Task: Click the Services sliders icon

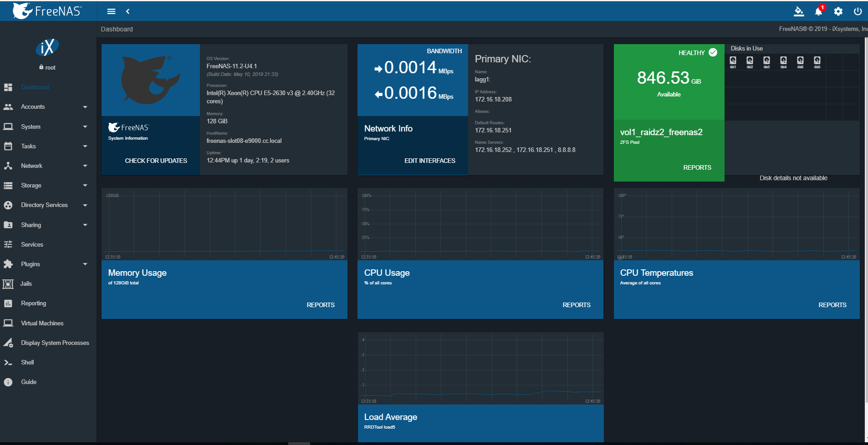Action: (8, 244)
